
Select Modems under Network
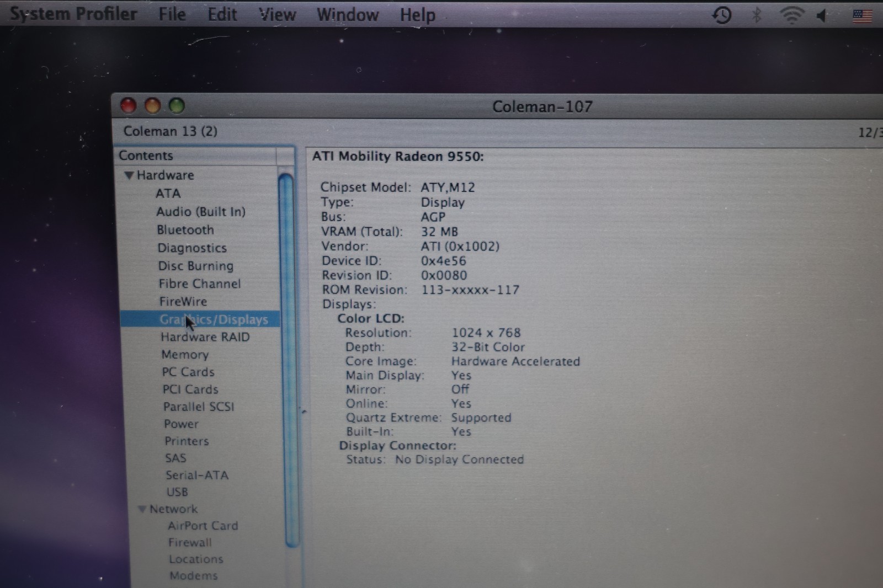click(x=194, y=576)
